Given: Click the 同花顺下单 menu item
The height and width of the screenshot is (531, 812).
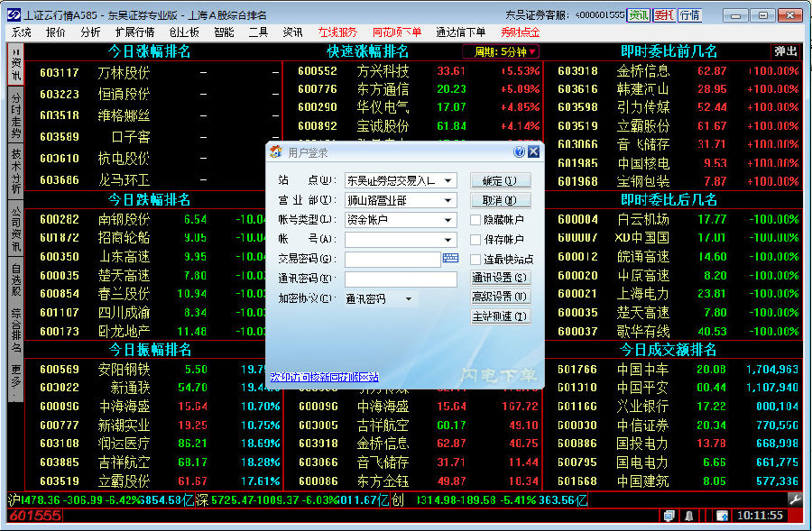Looking at the screenshot, I should click(x=397, y=32).
